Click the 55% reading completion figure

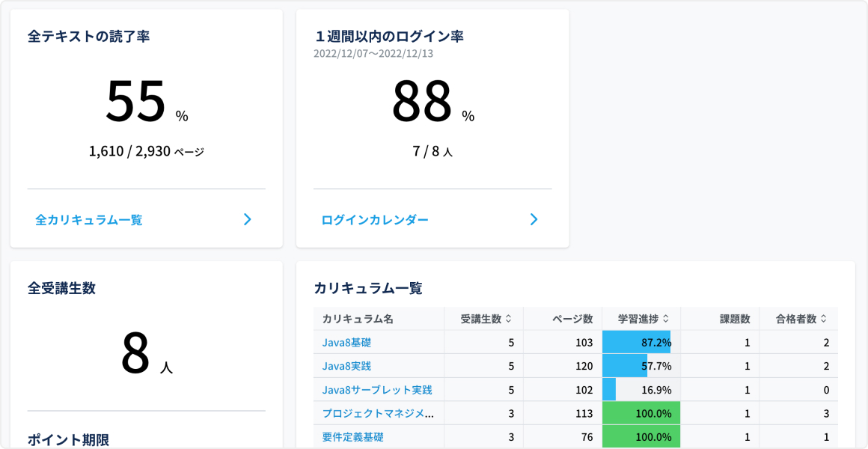pos(135,102)
